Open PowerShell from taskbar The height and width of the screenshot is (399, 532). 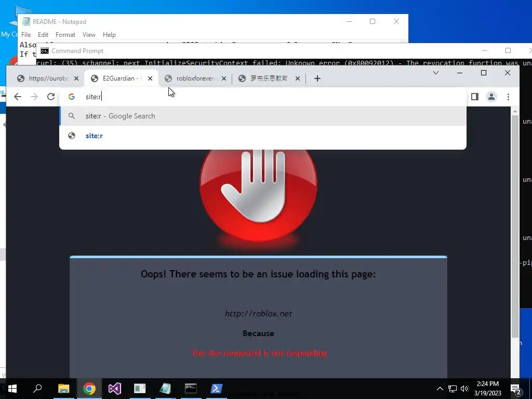pos(217,389)
